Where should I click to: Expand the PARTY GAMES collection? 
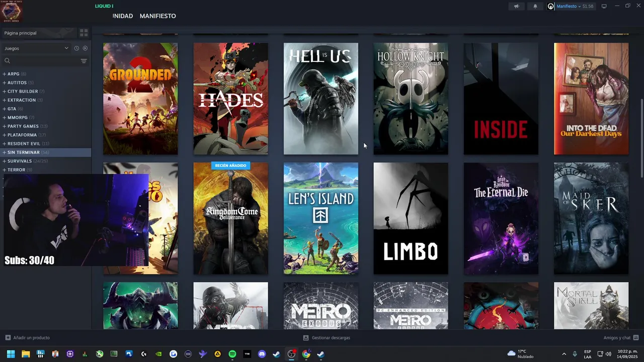pyautogui.click(x=5, y=126)
